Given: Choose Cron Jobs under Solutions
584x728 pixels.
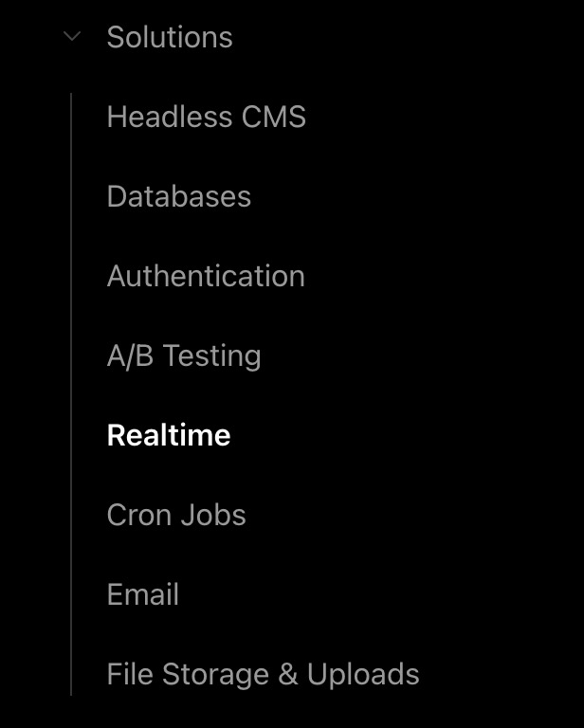Looking at the screenshot, I should point(176,515).
